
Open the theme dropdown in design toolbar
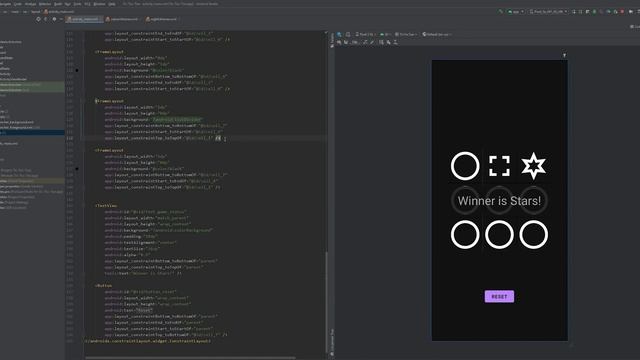tap(406, 34)
